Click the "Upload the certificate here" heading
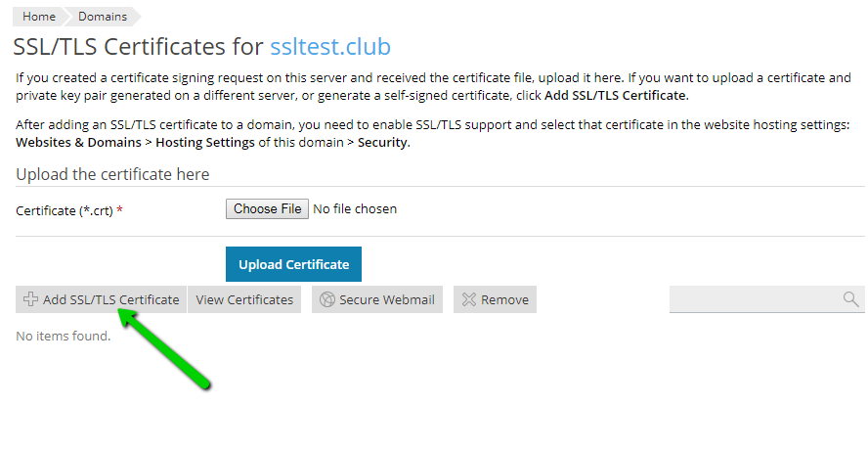Screen dimensions: 868x452 [112, 174]
